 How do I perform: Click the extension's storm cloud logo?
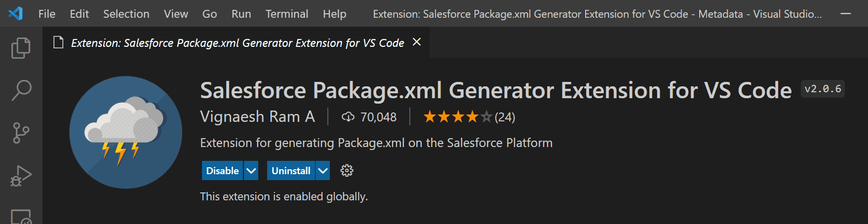(126, 132)
